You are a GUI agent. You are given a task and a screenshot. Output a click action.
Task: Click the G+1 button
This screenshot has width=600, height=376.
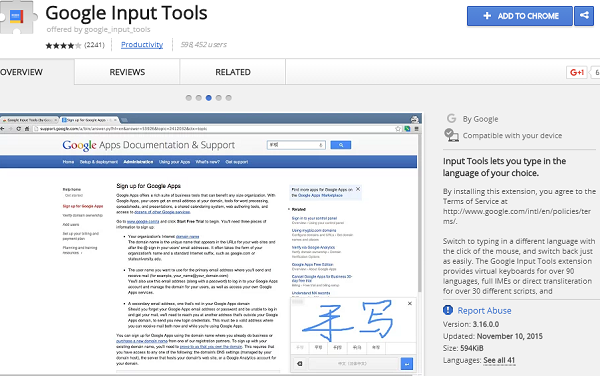(x=577, y=72)
